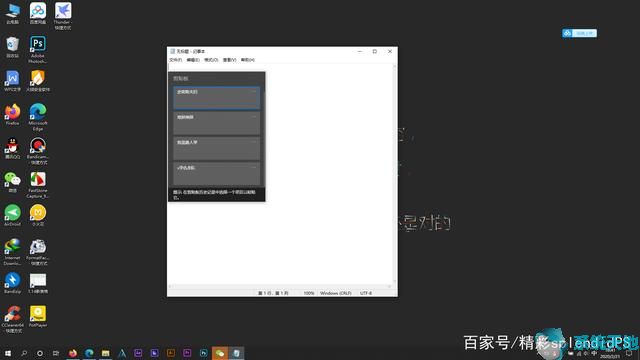
Task: Open Notepad File menu
Action: [176, 60]
